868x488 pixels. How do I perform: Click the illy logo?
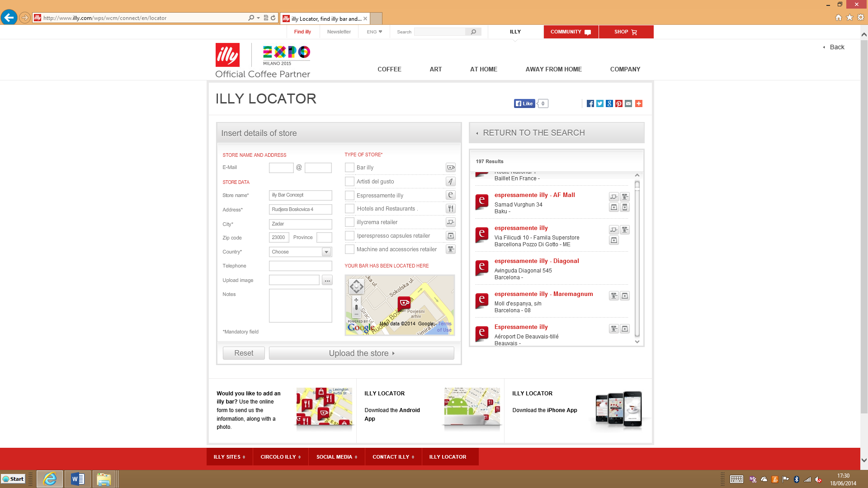[227, 55]
